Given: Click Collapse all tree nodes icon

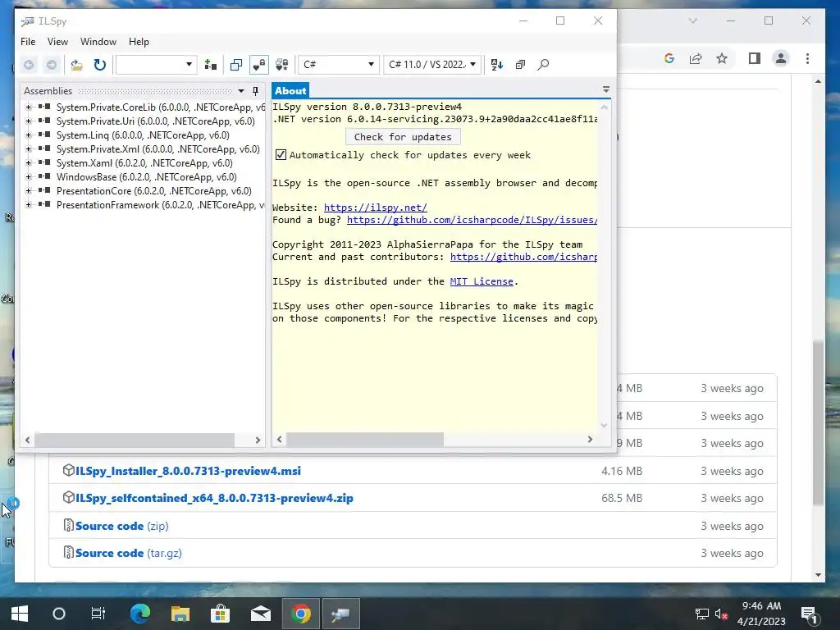Looking at the screenshot, I should point(520,65).
